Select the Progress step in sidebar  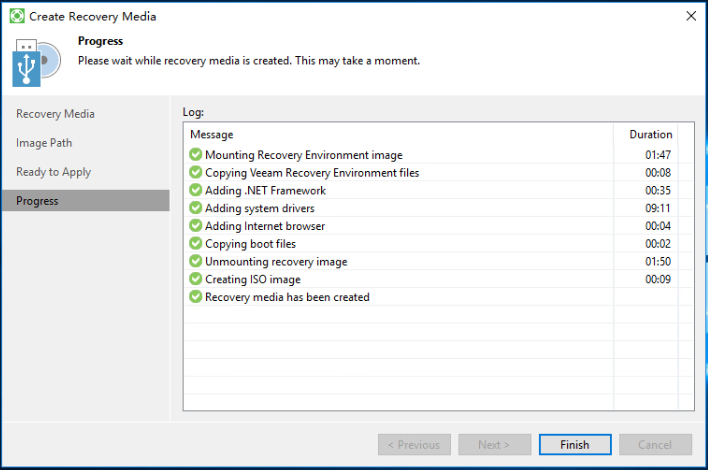pyautogui.click(x=86, y=200)
